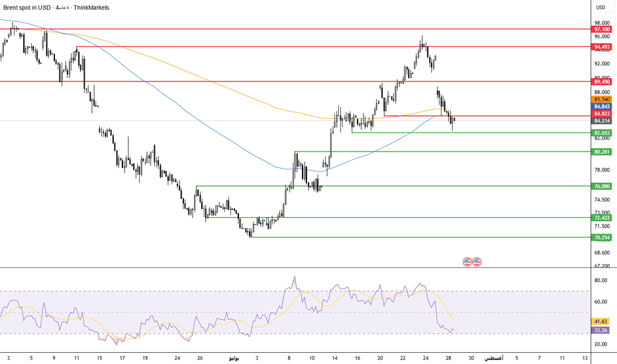
Task: Open the USD currency selector on price axis
Action: pyautogui.click(x=600, y=7)
